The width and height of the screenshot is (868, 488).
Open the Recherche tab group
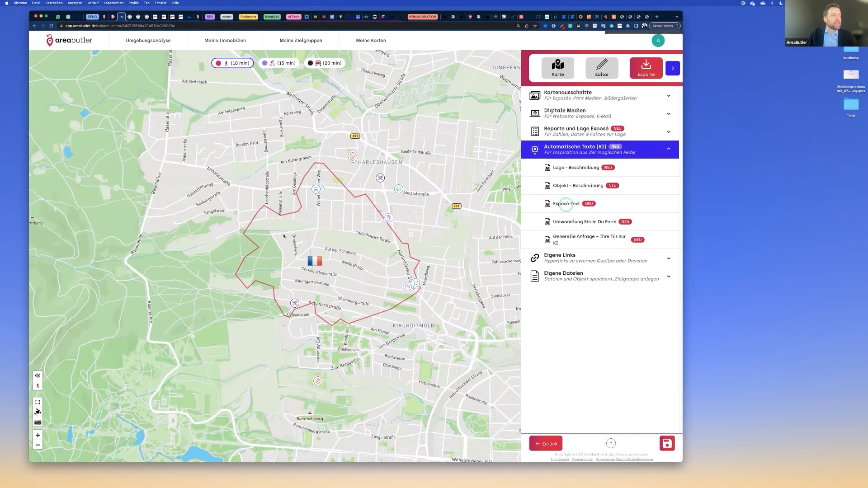coord(248,17)
